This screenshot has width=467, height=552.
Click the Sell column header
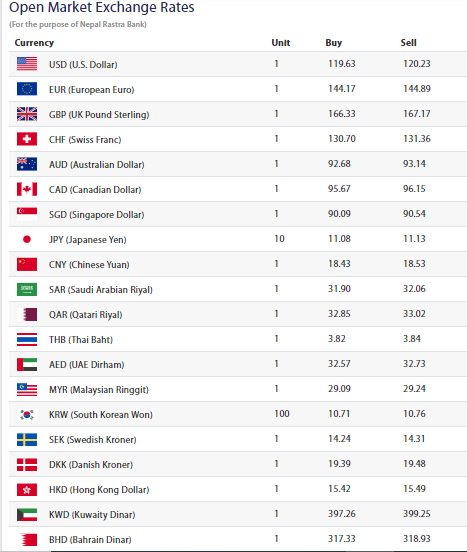click(x=408, y=43)
